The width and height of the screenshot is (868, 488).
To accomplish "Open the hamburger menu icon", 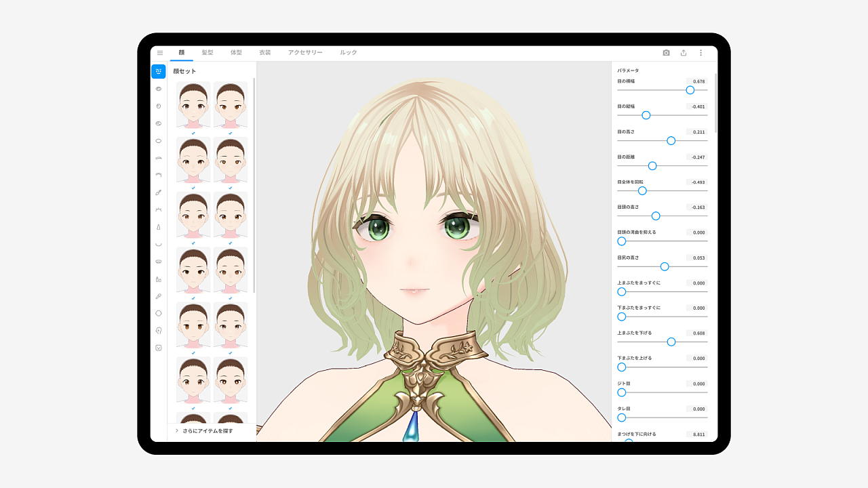I will (160, 52).
